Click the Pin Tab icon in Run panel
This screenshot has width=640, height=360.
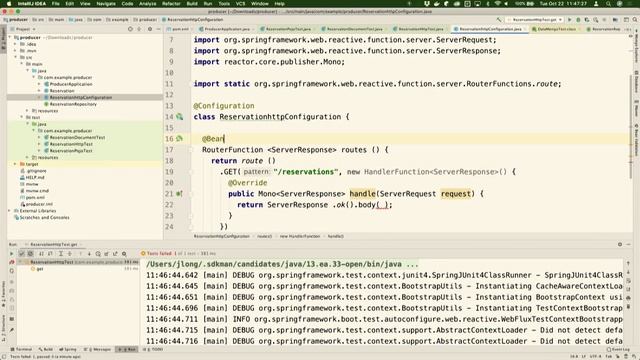pos(11,330)
